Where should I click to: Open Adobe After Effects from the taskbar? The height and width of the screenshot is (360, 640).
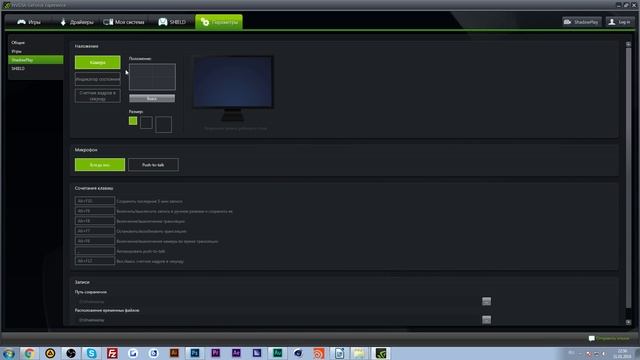tap(236, 353)
